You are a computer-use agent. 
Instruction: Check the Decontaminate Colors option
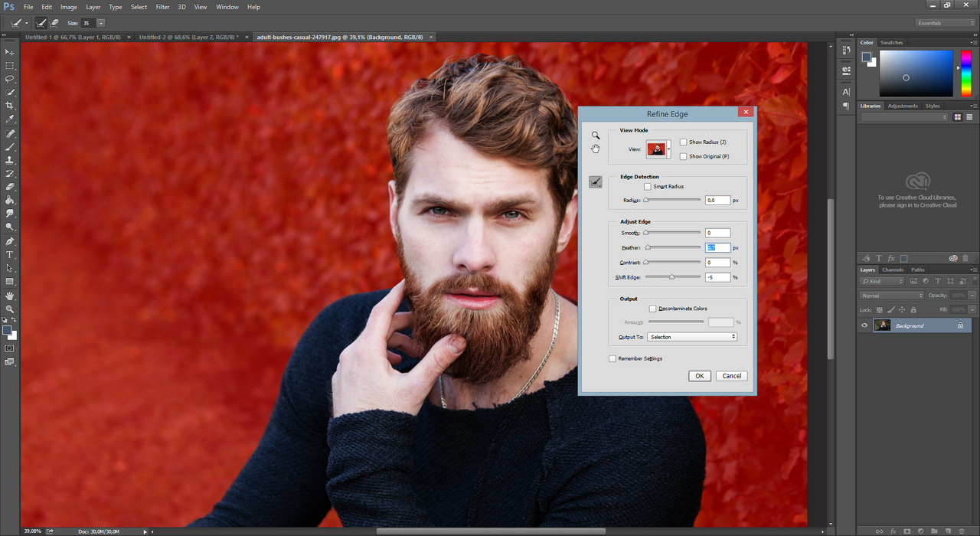pyautogui.click(x=653, y=309)
